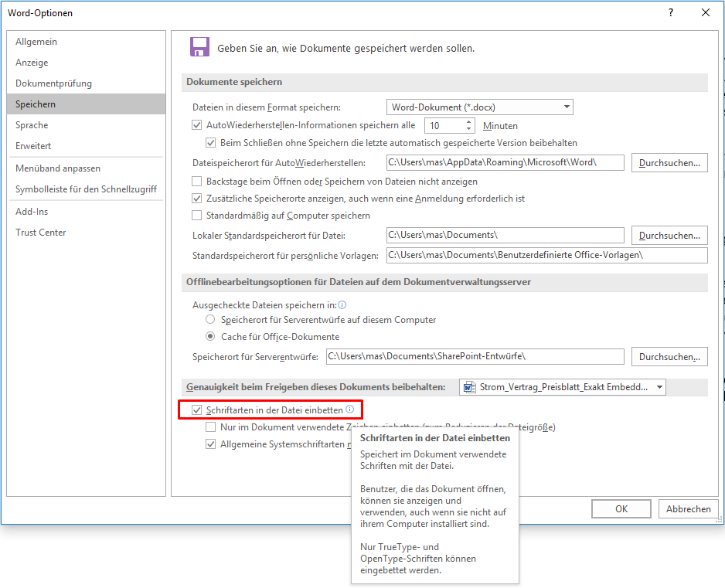
Task: Disable AutoWiederherstellen-Informationen checkbox
Action: point(197,125)
